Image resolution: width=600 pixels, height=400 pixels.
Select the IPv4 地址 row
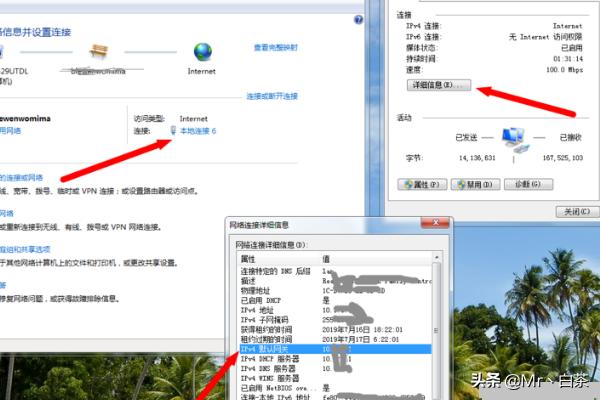click(335, 310)
